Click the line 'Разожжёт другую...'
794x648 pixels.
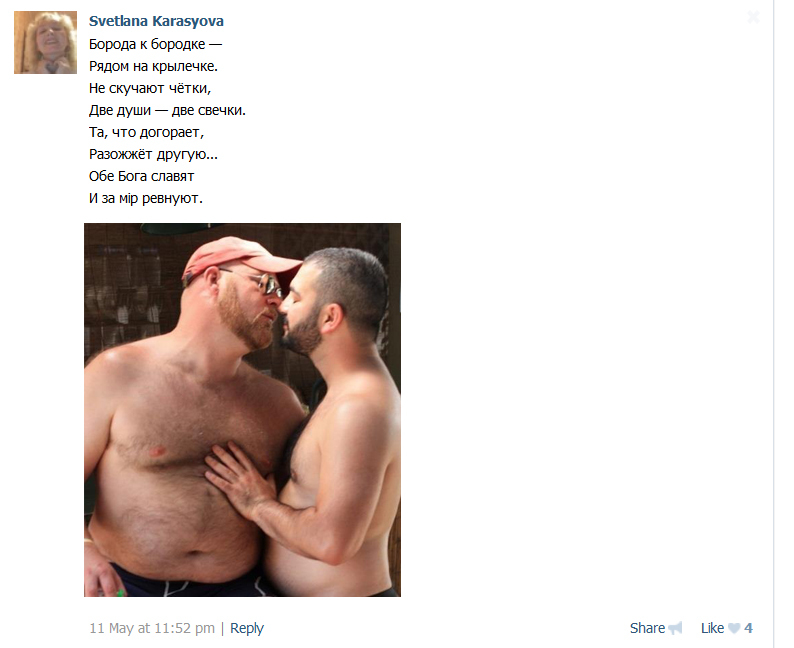point(153,154)
